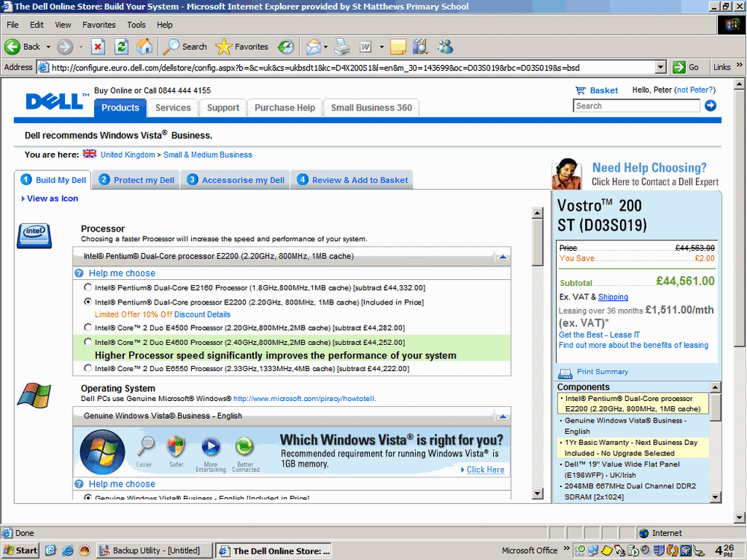Click the Basket link

point(604,90)
